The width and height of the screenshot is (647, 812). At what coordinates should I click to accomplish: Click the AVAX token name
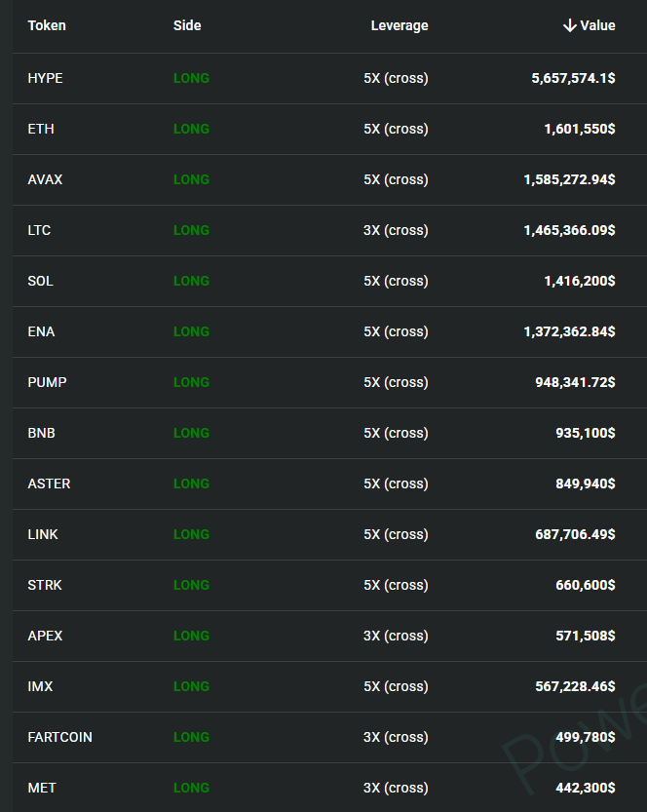[x=45, y=179]
